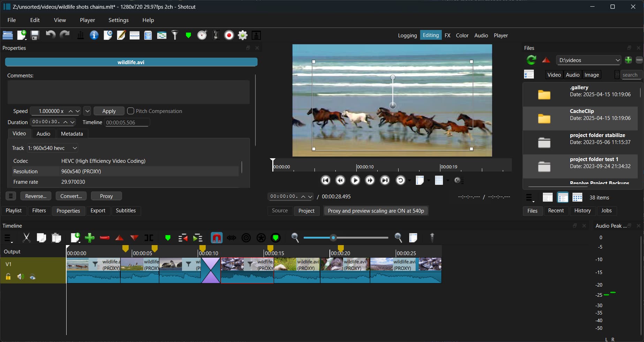Click the Reverse... button
The height and width of the screenshot is (342, 644).
36,196
